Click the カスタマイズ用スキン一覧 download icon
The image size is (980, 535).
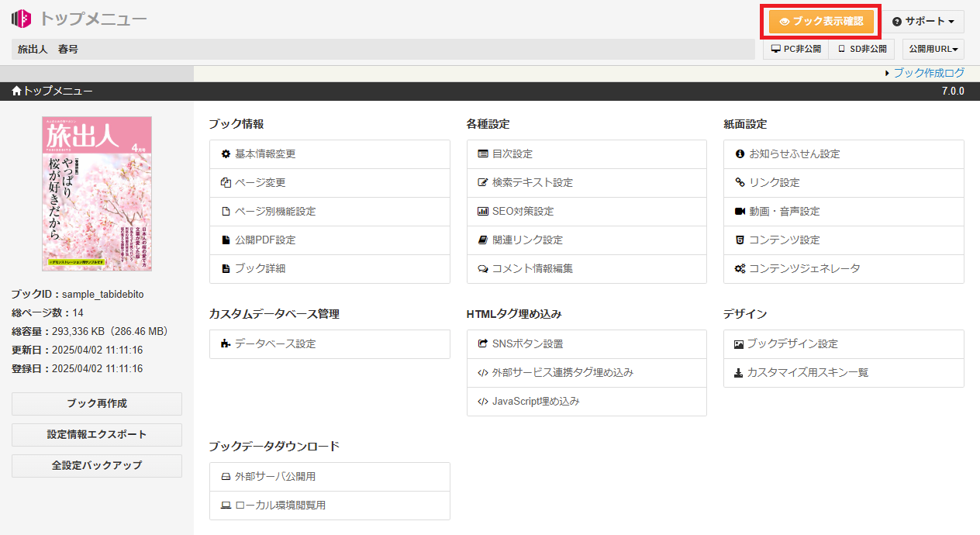[739, 372]
